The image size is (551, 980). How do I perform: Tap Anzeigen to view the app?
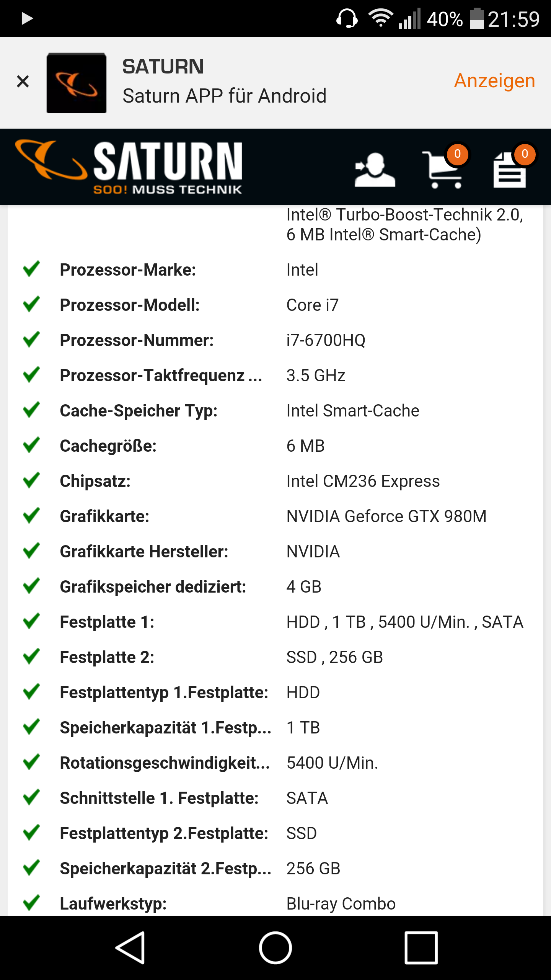coord(494,81)
